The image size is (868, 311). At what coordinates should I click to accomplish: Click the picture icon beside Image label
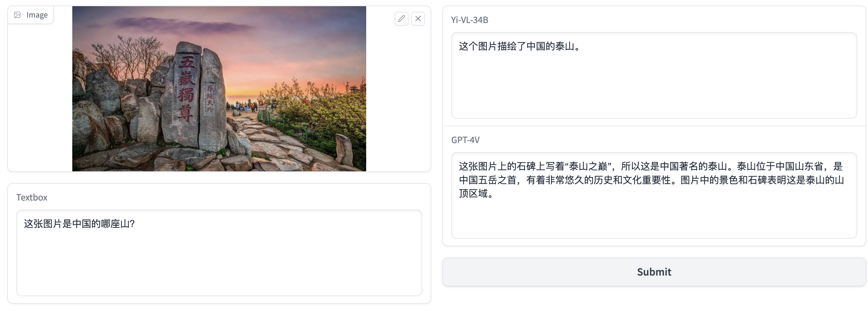click(x=17, y=15)
